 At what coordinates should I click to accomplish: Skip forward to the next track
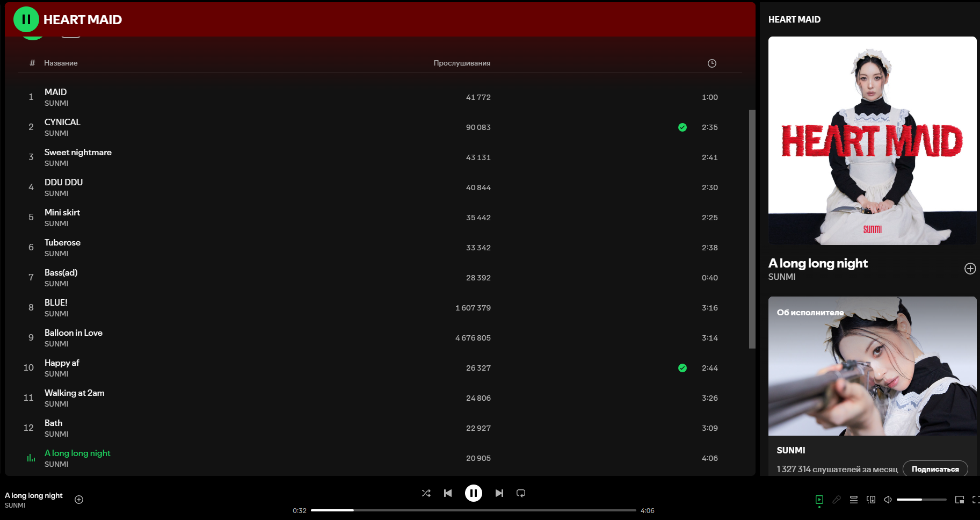coord(499,493)
